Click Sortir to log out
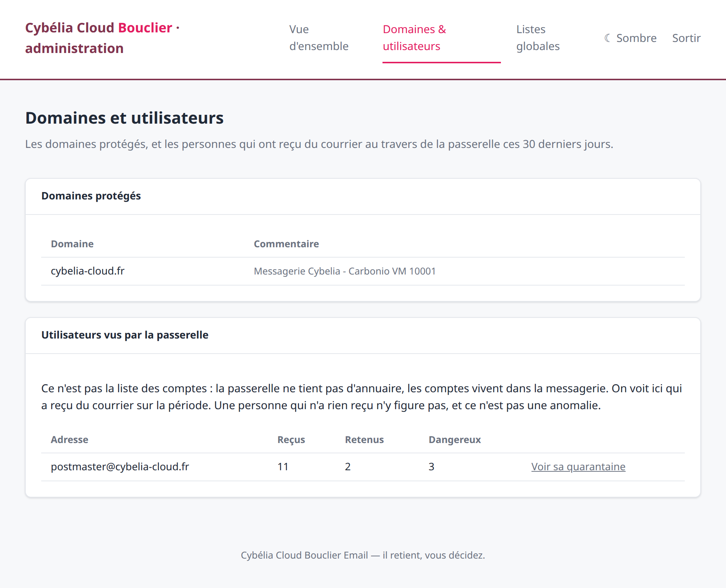Image resolution: width=726 pixels, height=588 pixels. pos(686,38)
